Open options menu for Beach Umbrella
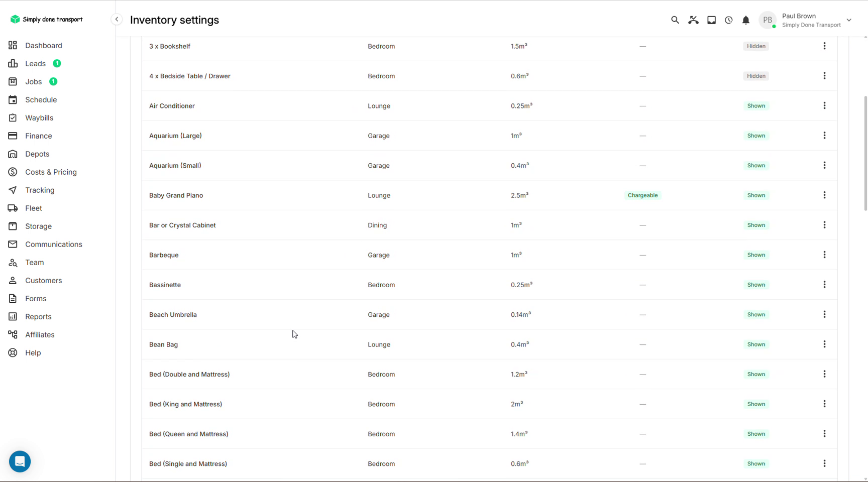The width and height of the screenshot is (868, 482). [824, 315]
